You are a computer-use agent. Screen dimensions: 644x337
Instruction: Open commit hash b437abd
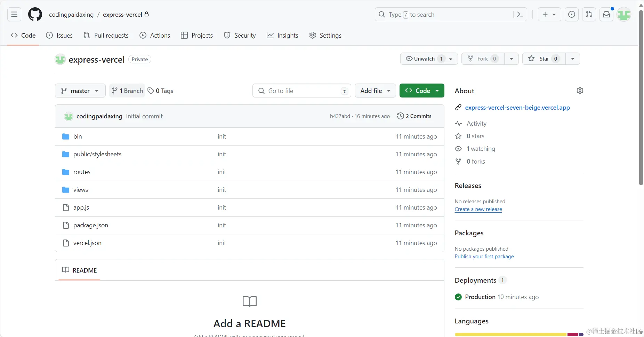pos(340,116)
